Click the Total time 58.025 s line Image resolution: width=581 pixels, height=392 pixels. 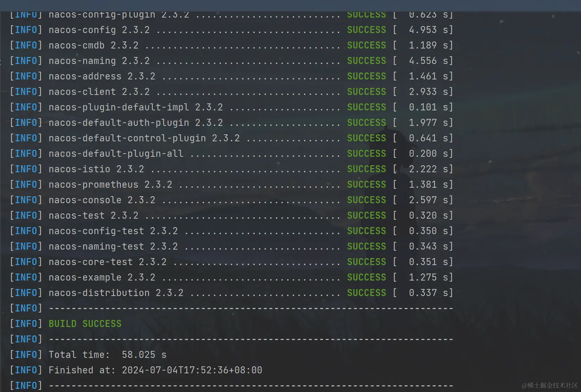[x=107, y=355]
